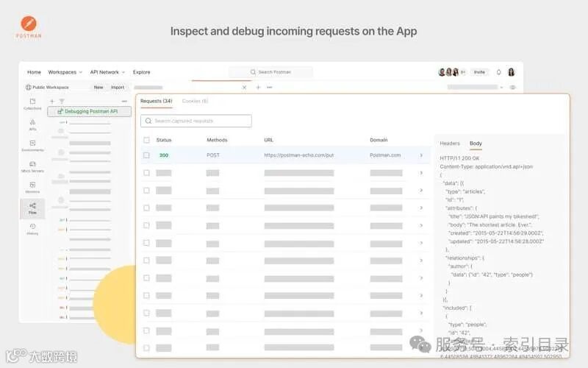Close the open request tab
This screenshot has height=368, width=588.
(244, 87)
